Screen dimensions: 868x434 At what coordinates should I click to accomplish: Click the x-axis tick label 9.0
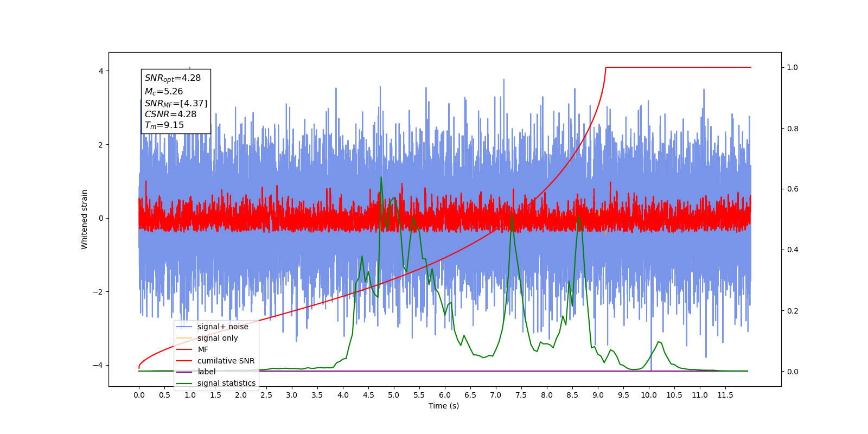pos(598,395)
